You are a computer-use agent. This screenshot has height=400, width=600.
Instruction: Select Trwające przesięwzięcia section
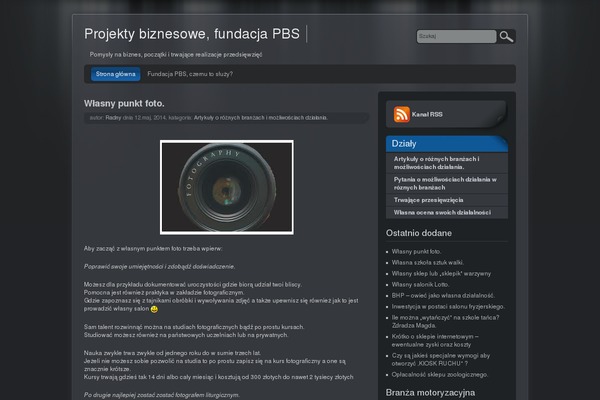pyautogui.click(x=447, y=200)
